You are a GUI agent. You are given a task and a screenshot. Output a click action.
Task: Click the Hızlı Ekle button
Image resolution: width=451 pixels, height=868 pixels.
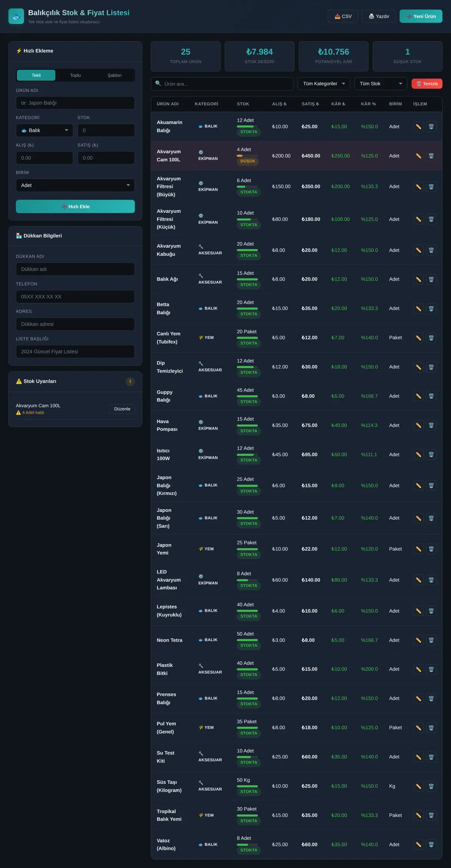coord(75,207)
